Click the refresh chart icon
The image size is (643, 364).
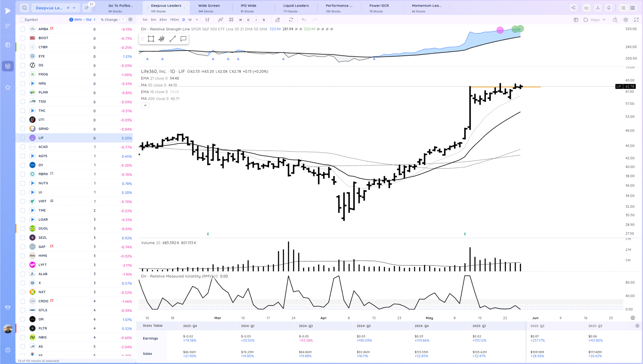[291, 20]
